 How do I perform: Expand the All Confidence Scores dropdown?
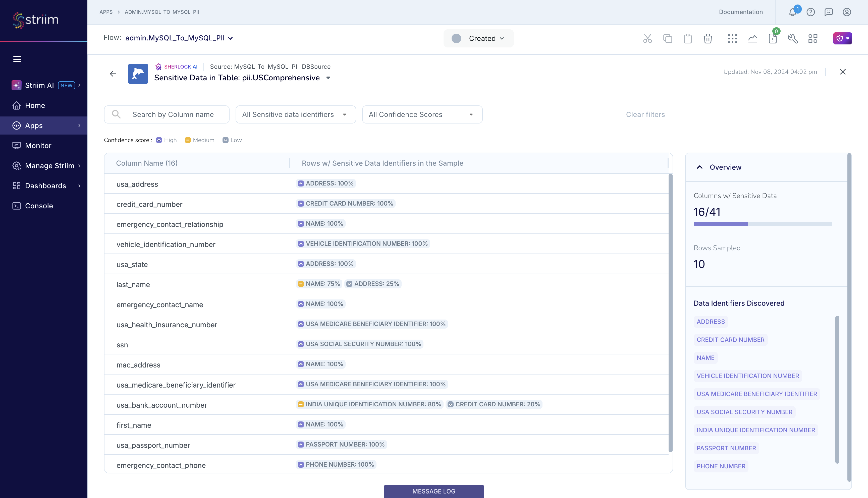pos(422,114)
